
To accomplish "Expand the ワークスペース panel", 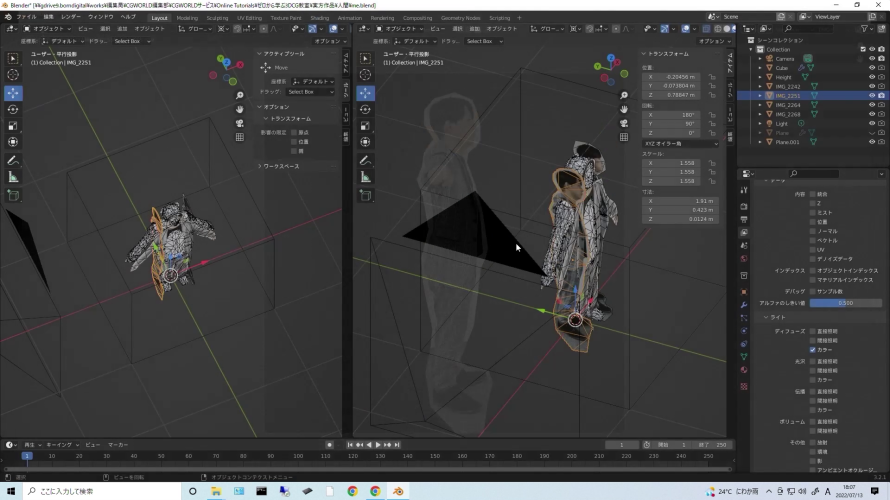I will point(260,166).
